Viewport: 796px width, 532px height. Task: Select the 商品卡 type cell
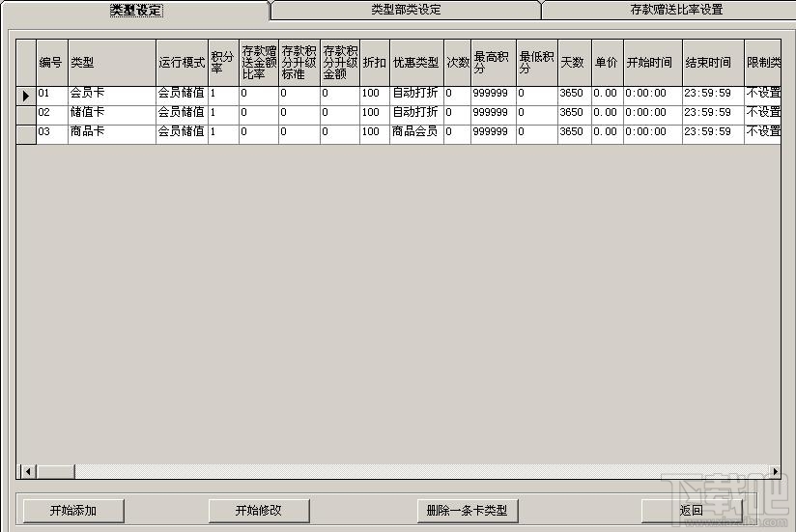[x=112, y=132]
